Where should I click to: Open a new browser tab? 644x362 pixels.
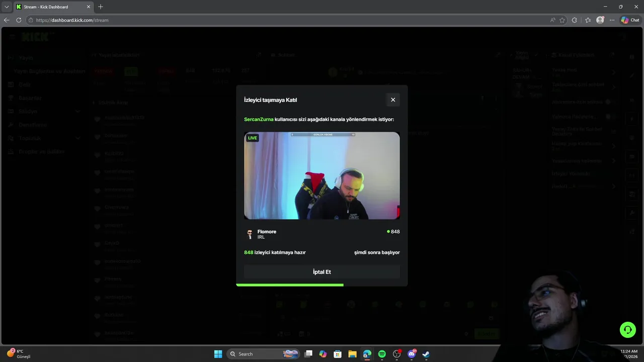(x=101, y=7)
